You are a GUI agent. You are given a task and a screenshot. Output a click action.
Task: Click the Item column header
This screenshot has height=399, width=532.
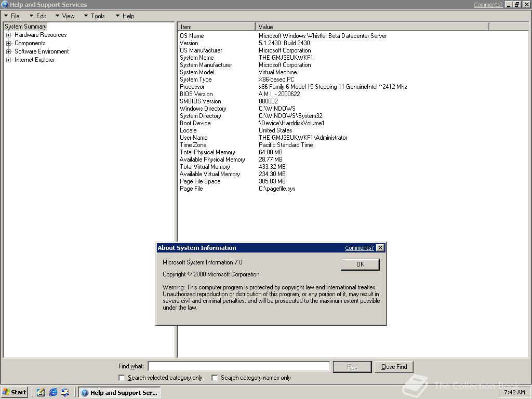point(216,27)
